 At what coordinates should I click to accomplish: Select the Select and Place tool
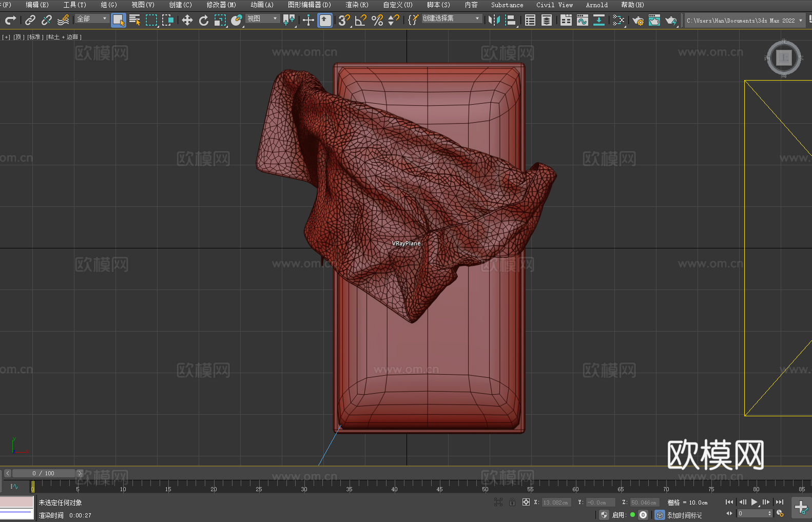[237, 20]
